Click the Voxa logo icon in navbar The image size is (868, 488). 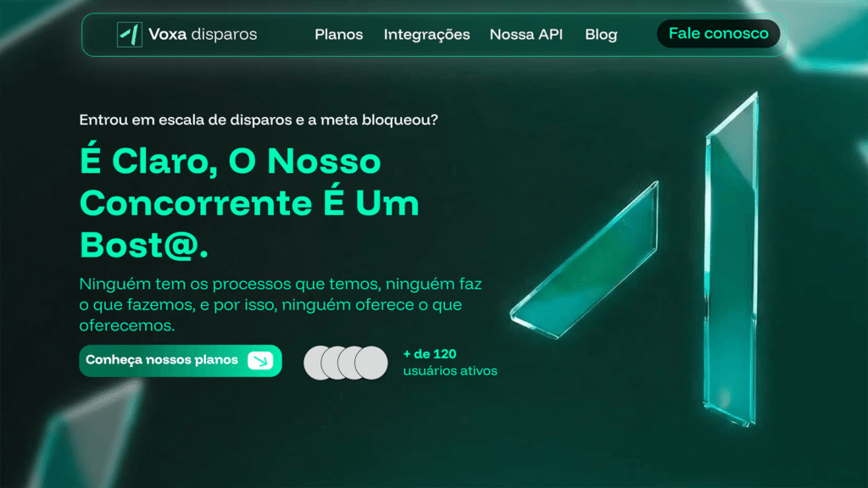pos(130,34)
